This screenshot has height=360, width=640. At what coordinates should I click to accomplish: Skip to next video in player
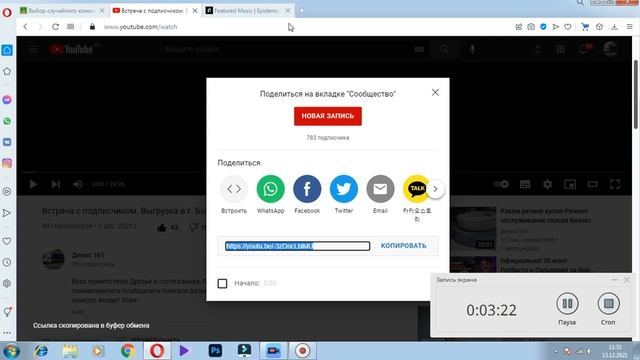point(56,184)
